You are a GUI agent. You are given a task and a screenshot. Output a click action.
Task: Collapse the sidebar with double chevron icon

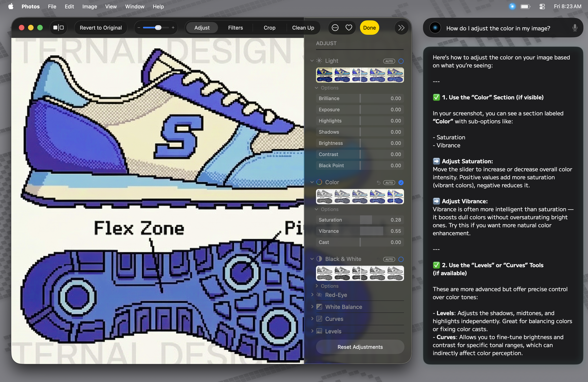(401, 28)
